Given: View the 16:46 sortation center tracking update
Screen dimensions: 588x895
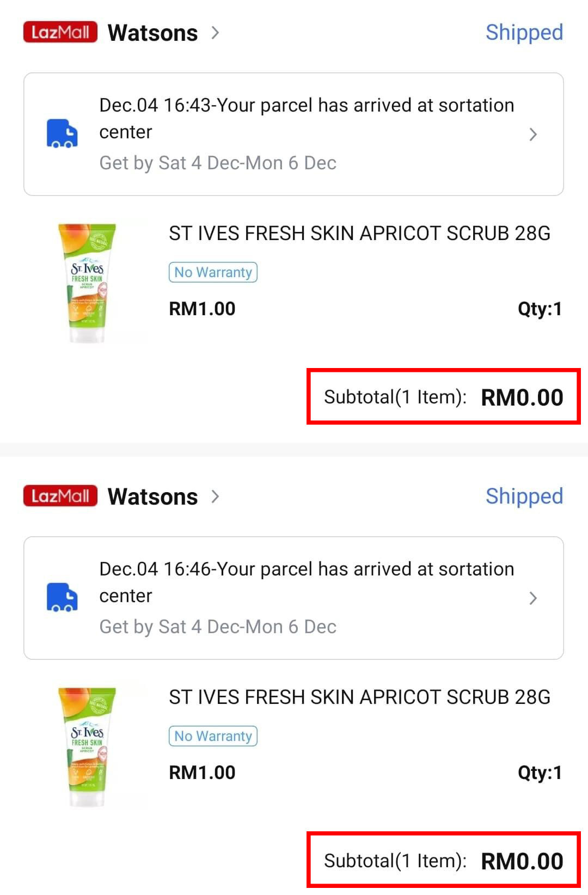Looking at the screenshot, I should click(x=307, y=582).
